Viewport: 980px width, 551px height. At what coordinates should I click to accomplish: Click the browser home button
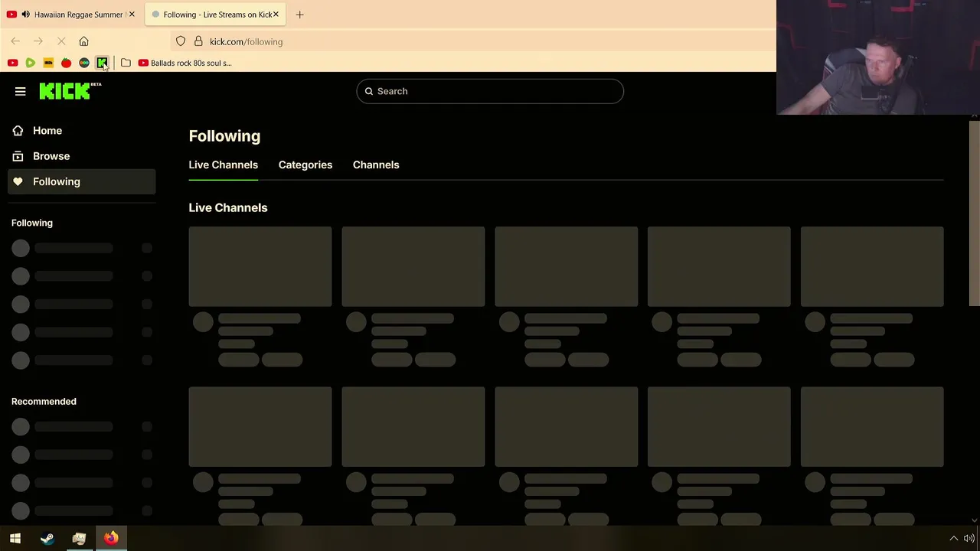(84, 41)
